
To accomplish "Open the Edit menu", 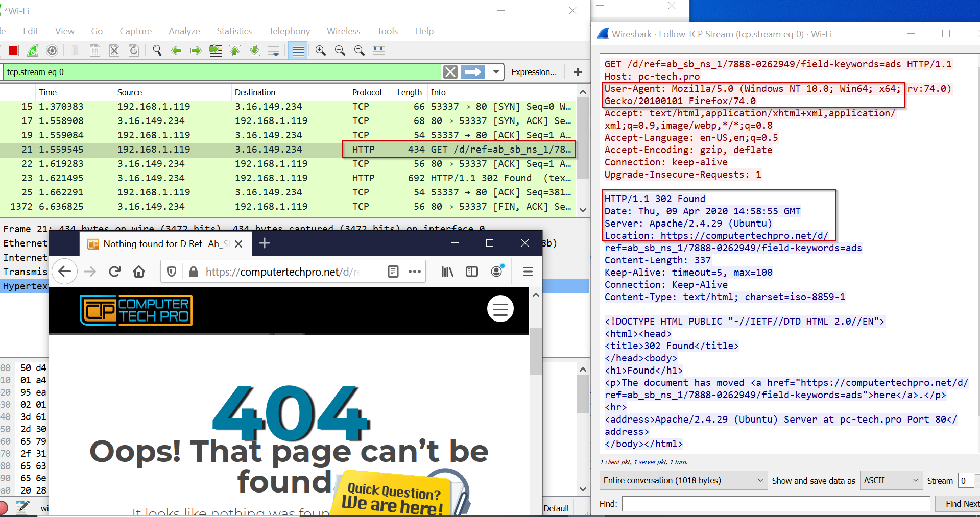I will (x=31, y=31).
